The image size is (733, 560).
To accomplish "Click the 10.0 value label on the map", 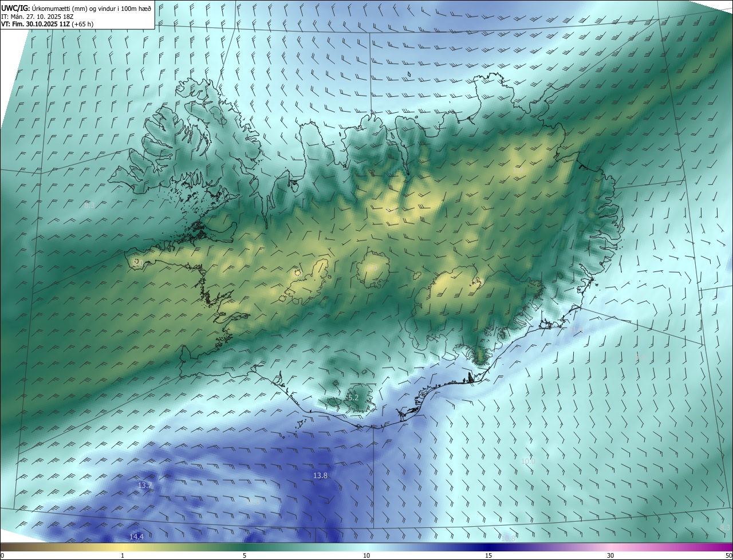I will 528,461.
